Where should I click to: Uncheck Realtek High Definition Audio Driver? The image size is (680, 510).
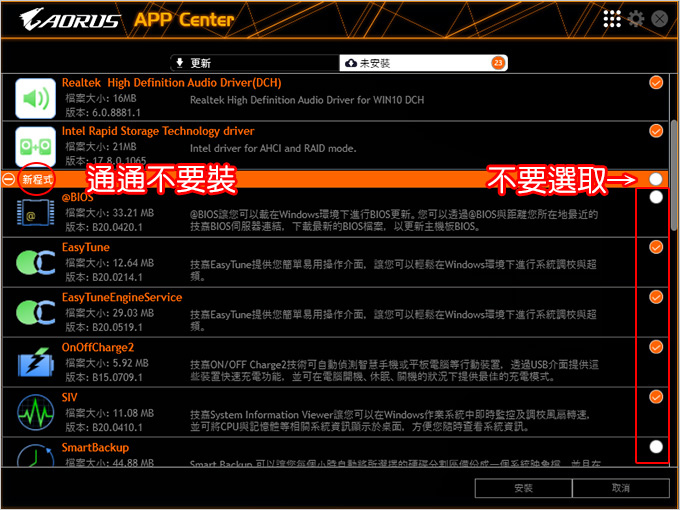656,82
